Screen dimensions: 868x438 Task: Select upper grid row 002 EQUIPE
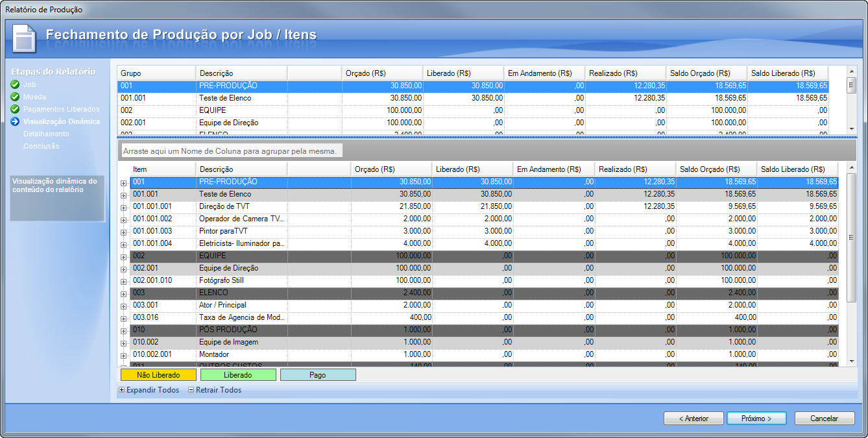473,110
